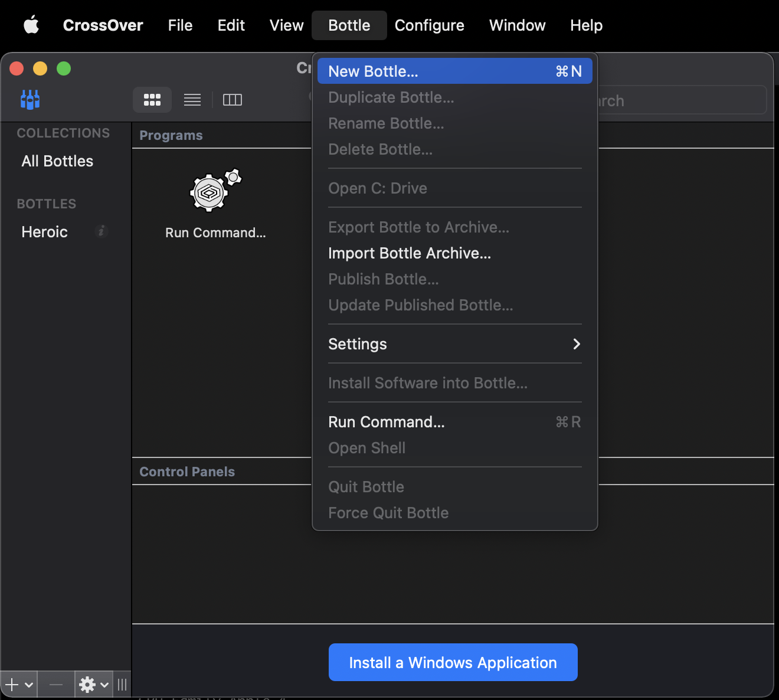779x700 pixels.
Task: Close the open Bottle menu
Action: [349, 25]
